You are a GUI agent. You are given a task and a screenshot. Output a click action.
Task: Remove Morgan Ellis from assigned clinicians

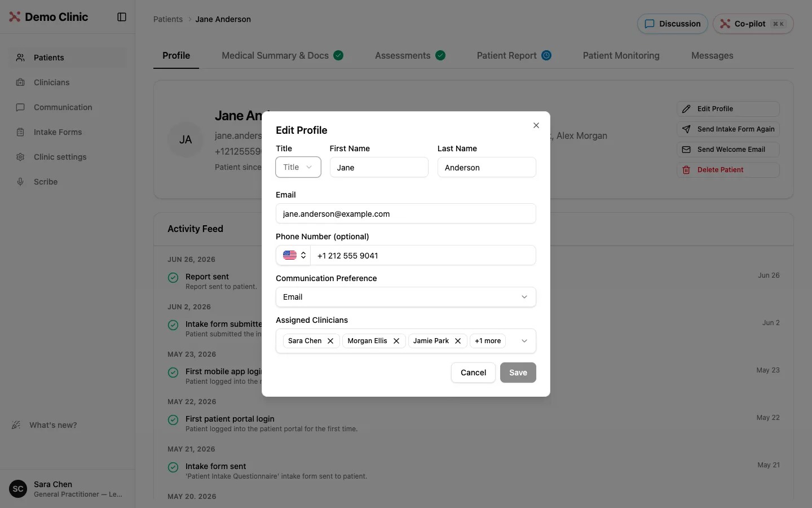tap(396, 341)
